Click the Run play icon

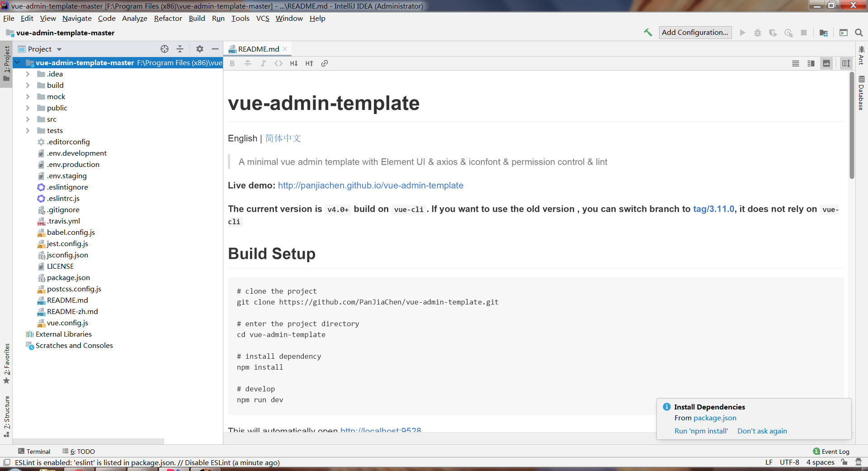click(x=742, y=33)
